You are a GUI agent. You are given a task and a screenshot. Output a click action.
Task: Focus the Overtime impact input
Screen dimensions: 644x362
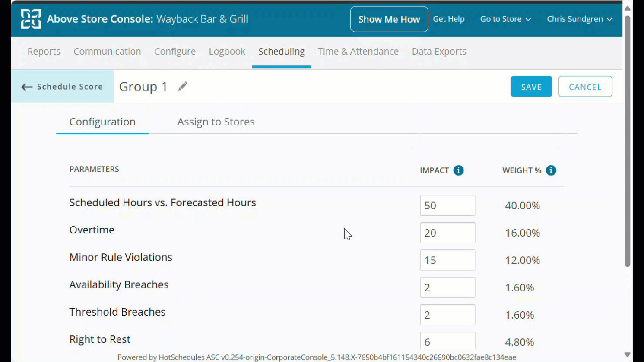(447, 233)
